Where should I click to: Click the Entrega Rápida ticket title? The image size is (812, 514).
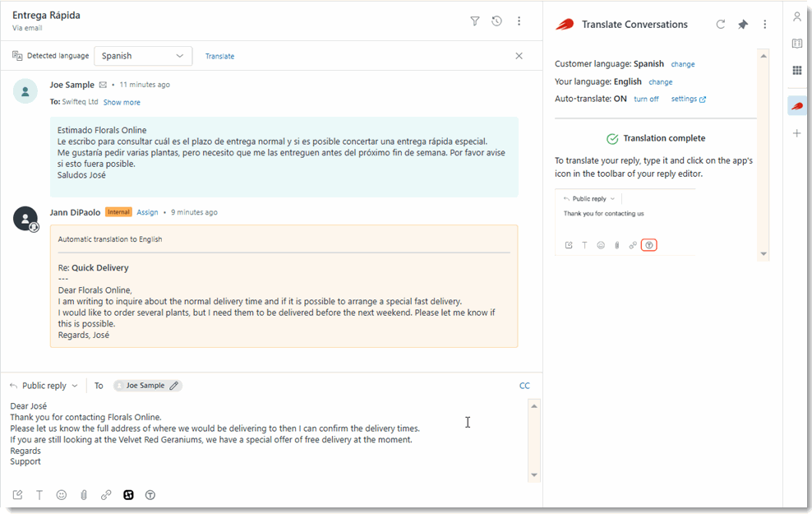46,16
